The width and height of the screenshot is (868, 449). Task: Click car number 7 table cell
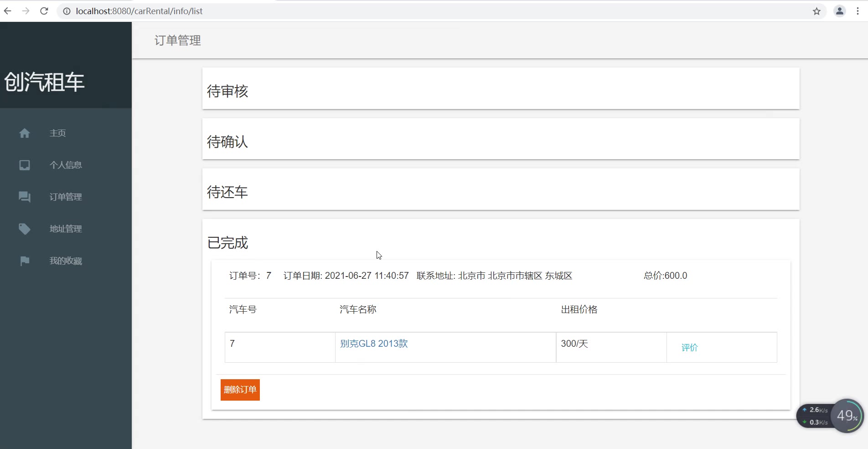pyautogui.click(x=280, y=347)
